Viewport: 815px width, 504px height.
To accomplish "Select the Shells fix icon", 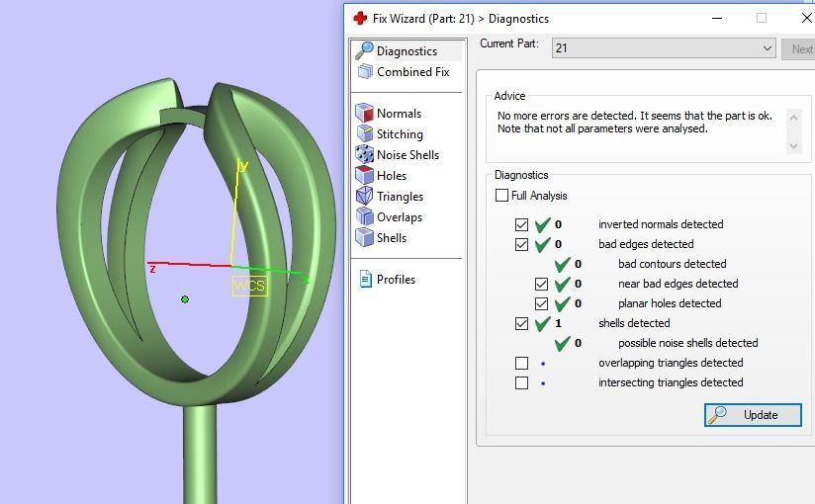I will [x=364, y=237].
